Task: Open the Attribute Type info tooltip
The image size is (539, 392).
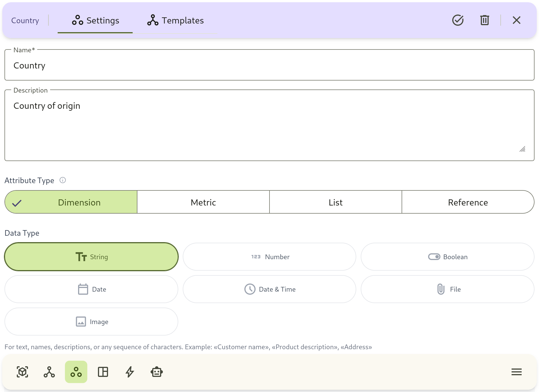Action: click(x=63, y=180)
